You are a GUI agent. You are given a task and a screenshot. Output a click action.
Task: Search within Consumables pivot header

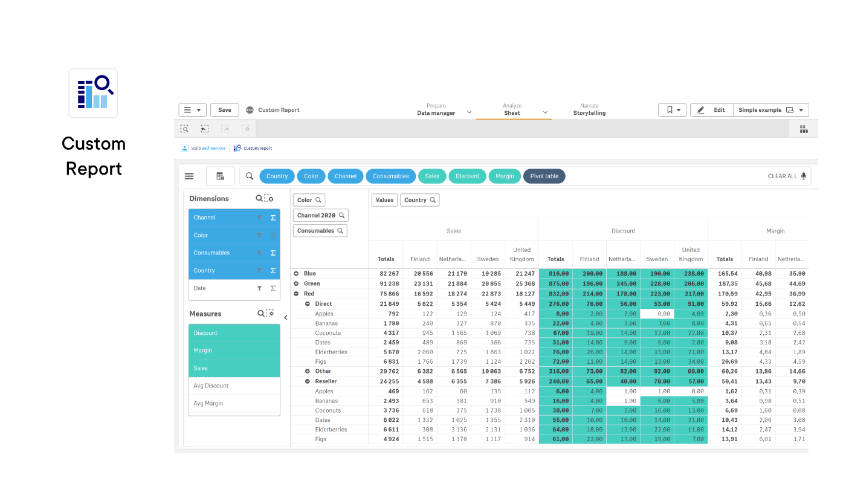[x=340, y=231]
